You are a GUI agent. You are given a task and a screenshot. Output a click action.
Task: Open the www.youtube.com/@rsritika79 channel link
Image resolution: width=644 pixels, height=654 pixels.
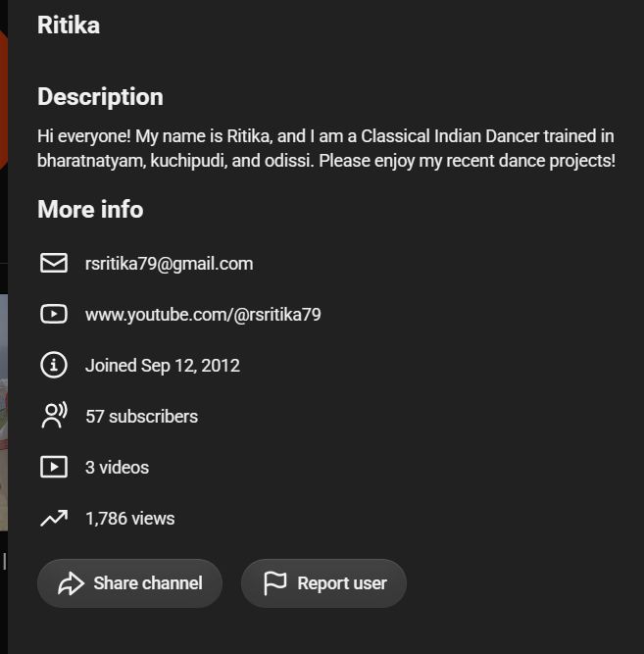click(x=203, y=315)
